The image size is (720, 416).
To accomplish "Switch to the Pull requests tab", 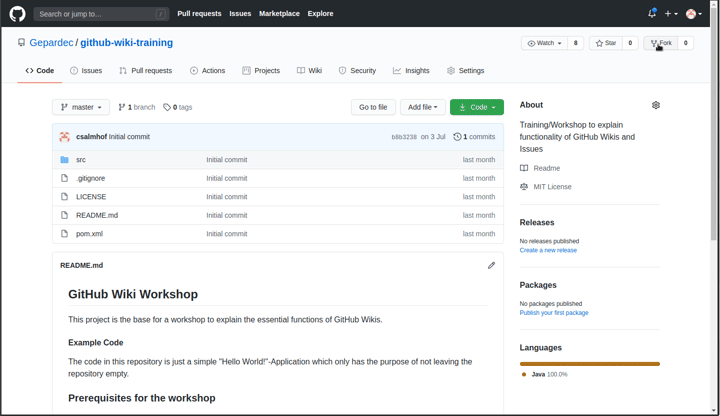I will pyautogui.click(x=146, y=71).
